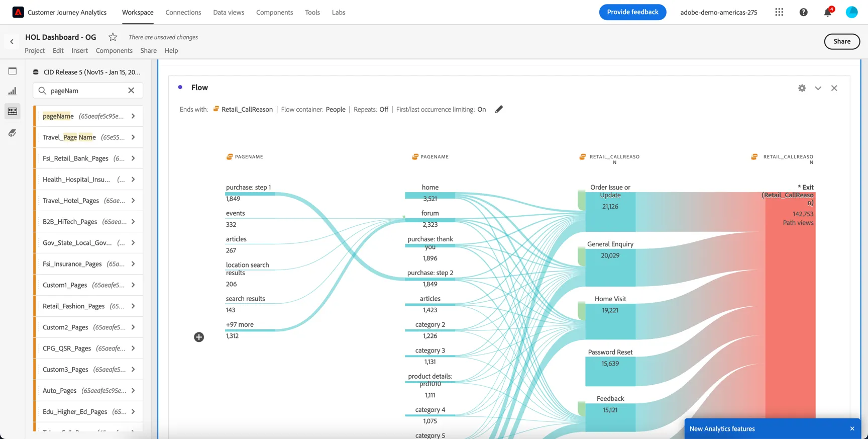
Task: Open the app switcher grid icon
Action: point(779,12)
